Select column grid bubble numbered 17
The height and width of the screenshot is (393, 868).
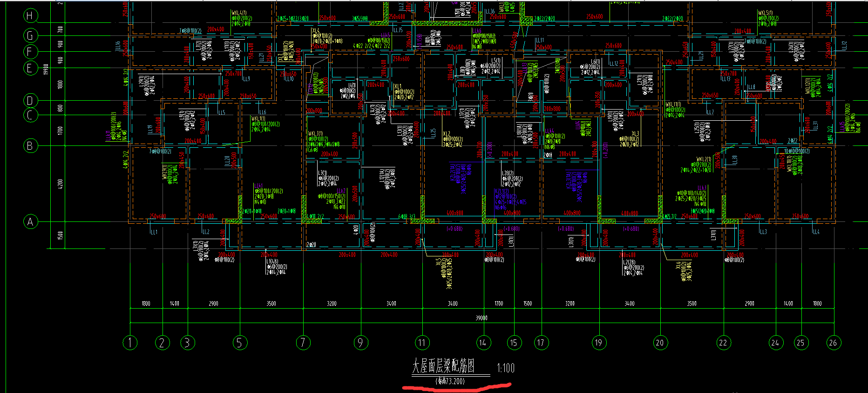tap(541, 343)
